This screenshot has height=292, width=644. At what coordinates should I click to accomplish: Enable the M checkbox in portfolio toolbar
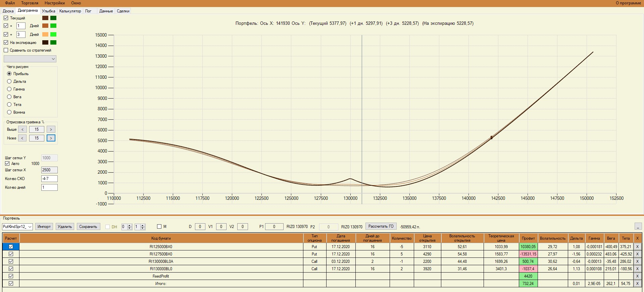click(159, 227)
